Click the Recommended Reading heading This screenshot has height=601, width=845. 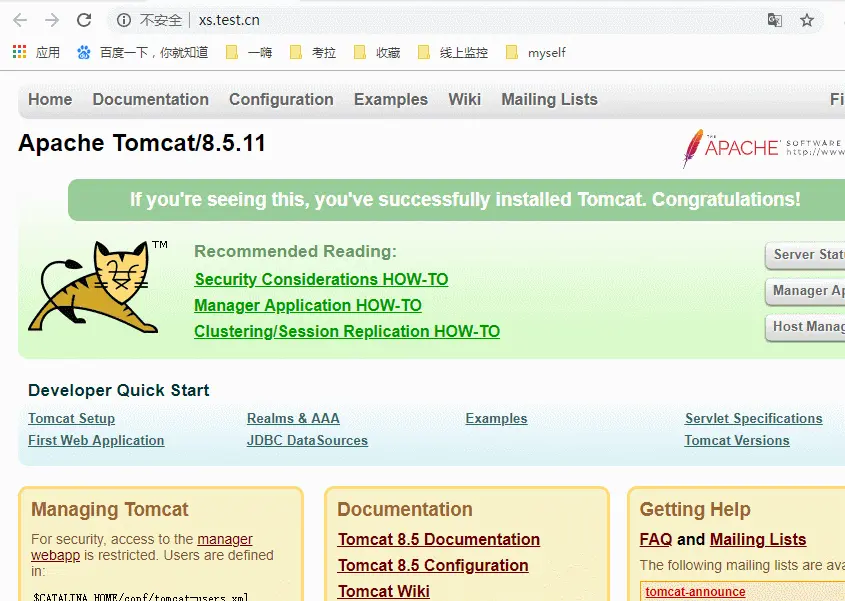[x=295, y=251]
